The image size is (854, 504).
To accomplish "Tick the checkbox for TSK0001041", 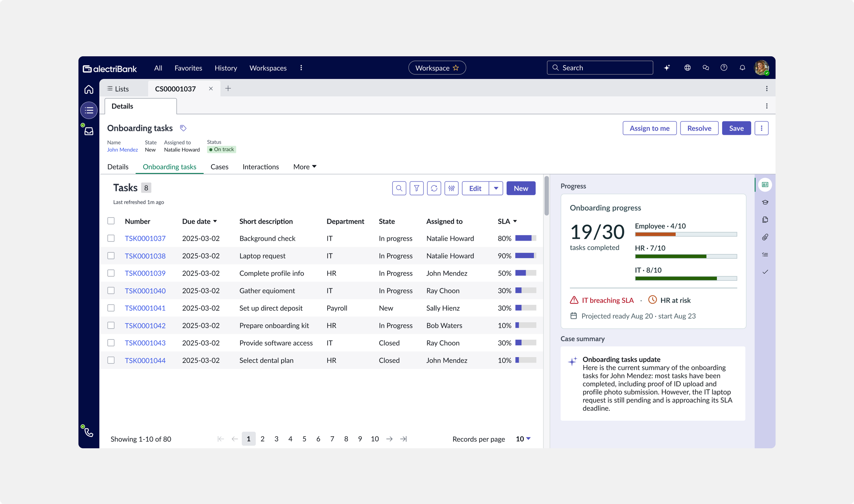I will pos(111,308).
